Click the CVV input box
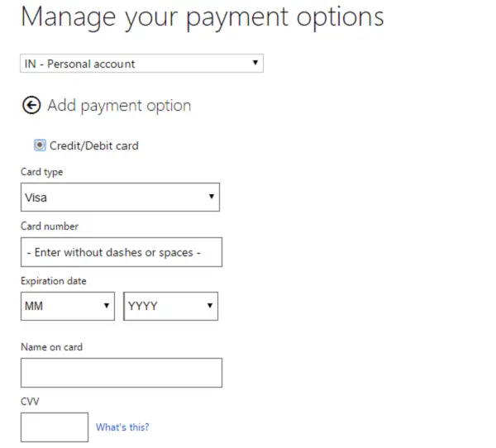 coord(54,427)
